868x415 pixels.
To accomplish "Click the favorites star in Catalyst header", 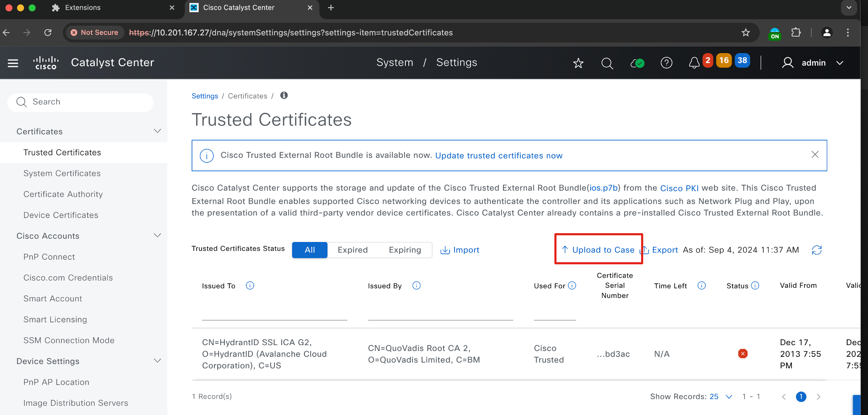I will pos(578,63).
